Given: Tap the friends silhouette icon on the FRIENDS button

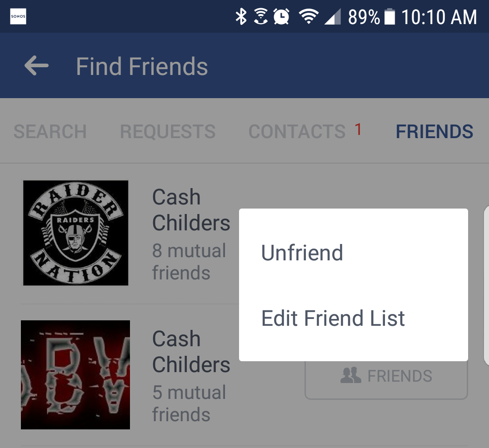Looking at the screenshot, I should (350, 375).
